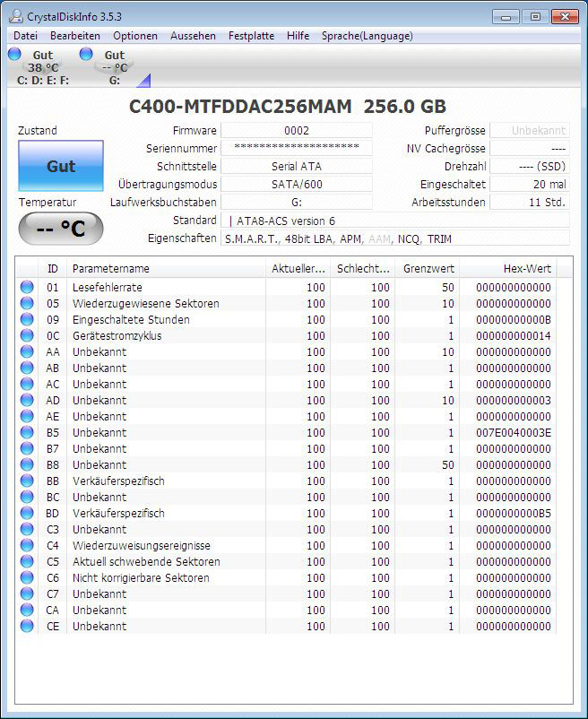This screenshot has height=719, width=588.
Task: Click status orb of attribute C7 row
Action: [27, 593]
